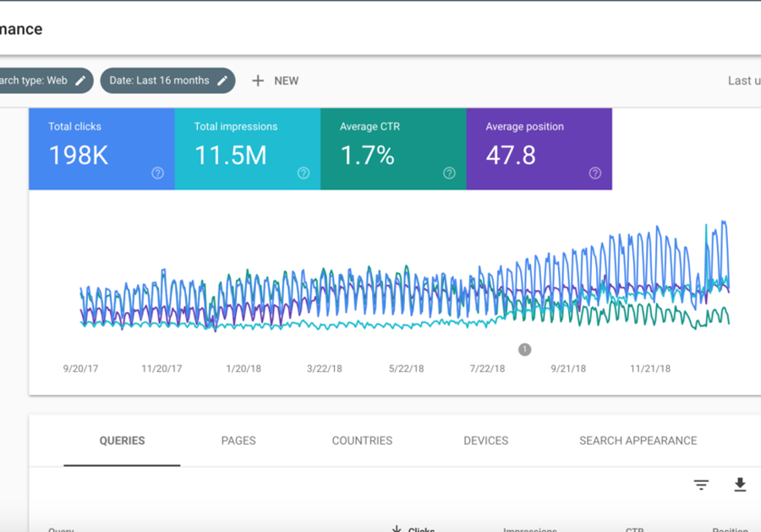Image resolution: width=761 pixels, height=532 pixels.
Task: Click the 1/20/18 date axis label
Action: tap(244, 369)
